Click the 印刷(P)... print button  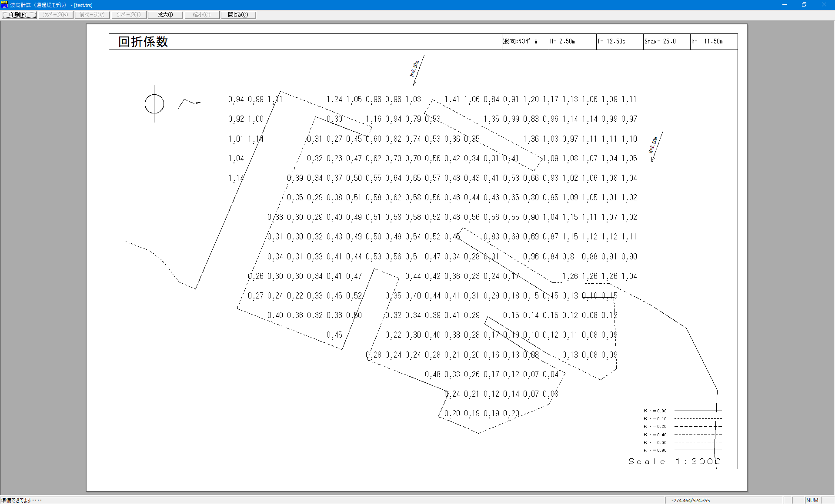(x=19, y=15)
